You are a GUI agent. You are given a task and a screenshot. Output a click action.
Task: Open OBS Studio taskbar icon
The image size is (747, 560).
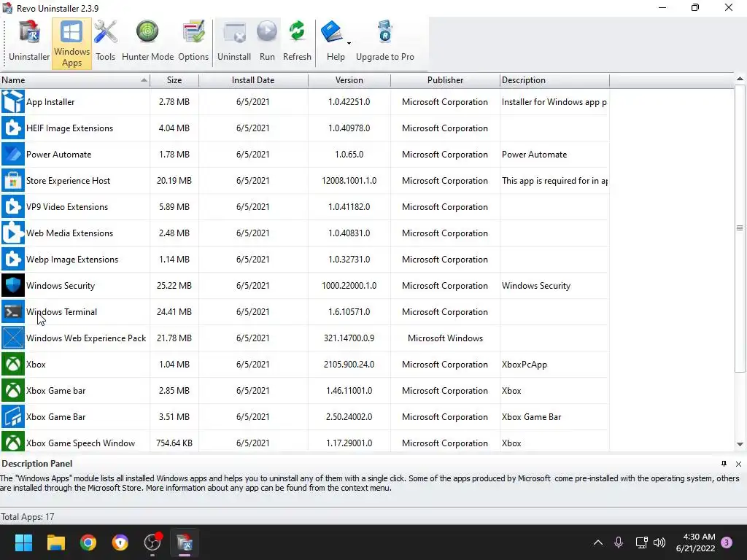(x=152, y=542)
